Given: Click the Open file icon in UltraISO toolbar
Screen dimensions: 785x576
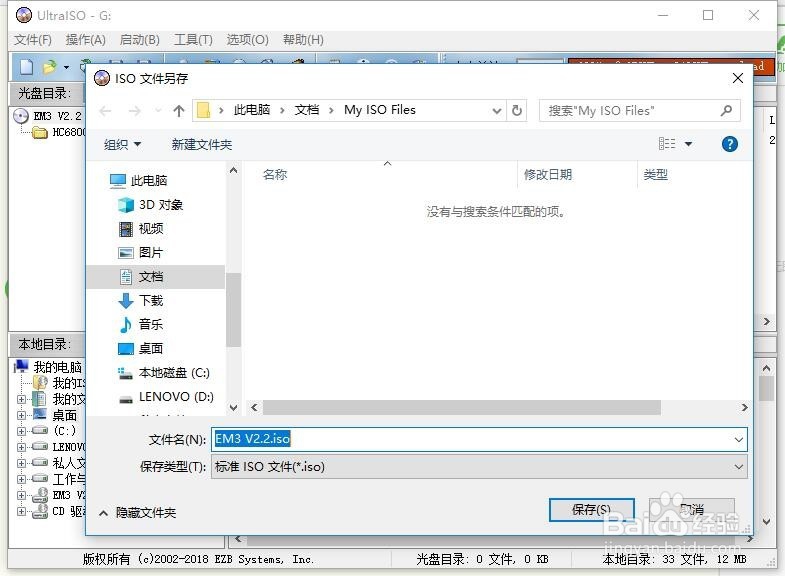Looking at the screenshot, I should point(49,67).
